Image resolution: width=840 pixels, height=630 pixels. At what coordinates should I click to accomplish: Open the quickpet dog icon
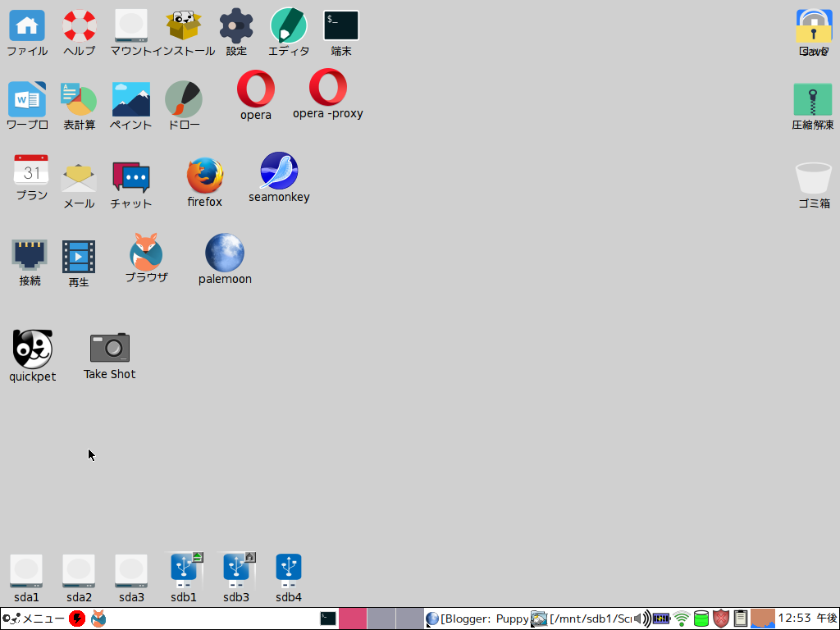[33, 349]
